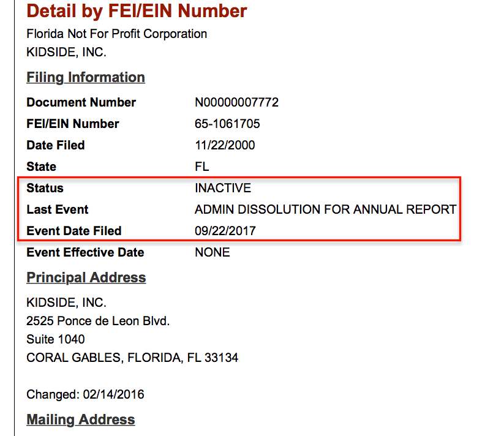Click the INACTIVE status value
Screen dimensions: 504x436
click(223, 188)
